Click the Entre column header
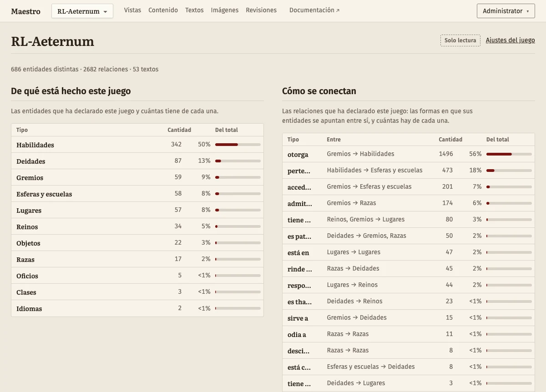This screenshot has height=392, width=546. click(334, 140)
